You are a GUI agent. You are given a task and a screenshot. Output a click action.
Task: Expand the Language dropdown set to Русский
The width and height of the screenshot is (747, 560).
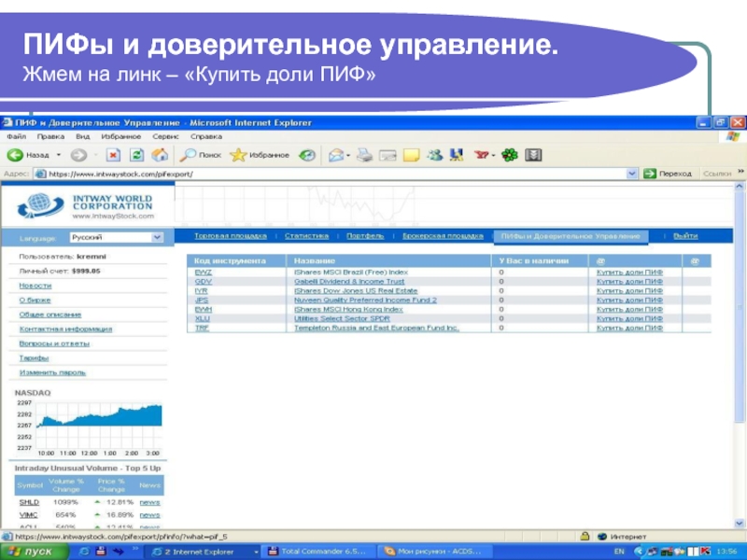pos(156,238)
